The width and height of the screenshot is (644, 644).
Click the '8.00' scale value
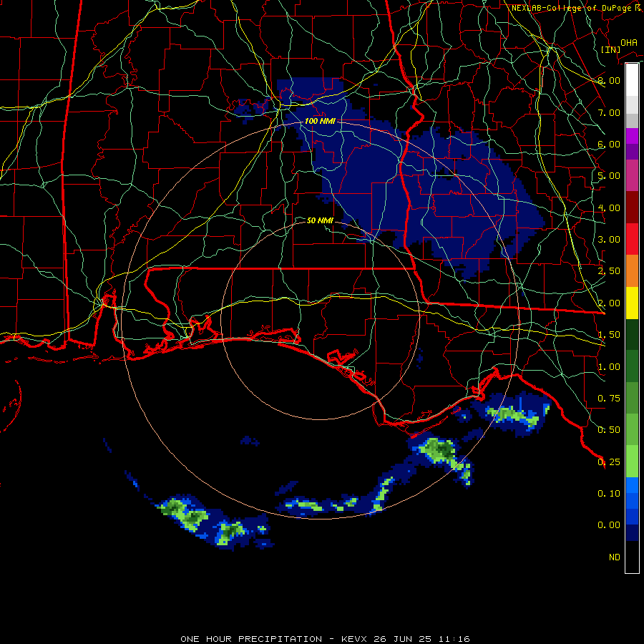click(x=609, y=80)
